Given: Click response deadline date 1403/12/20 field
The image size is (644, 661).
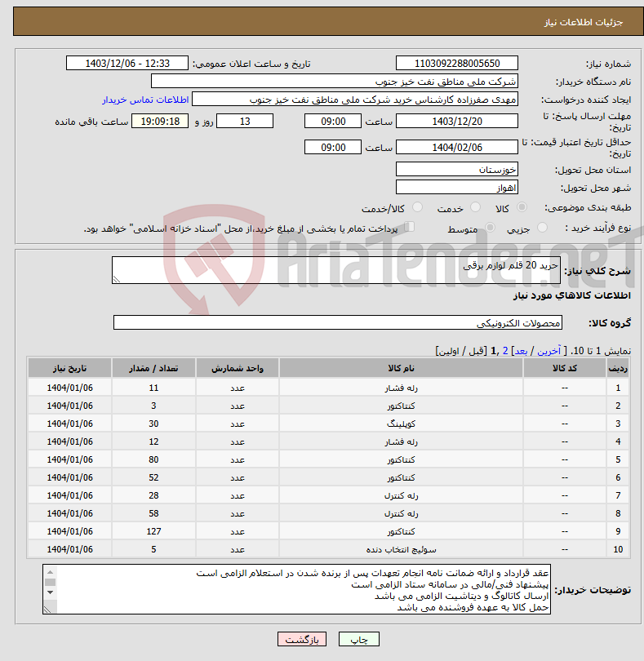Looking at the screenshot, I should pyautogui.click(x=457, y=122).
